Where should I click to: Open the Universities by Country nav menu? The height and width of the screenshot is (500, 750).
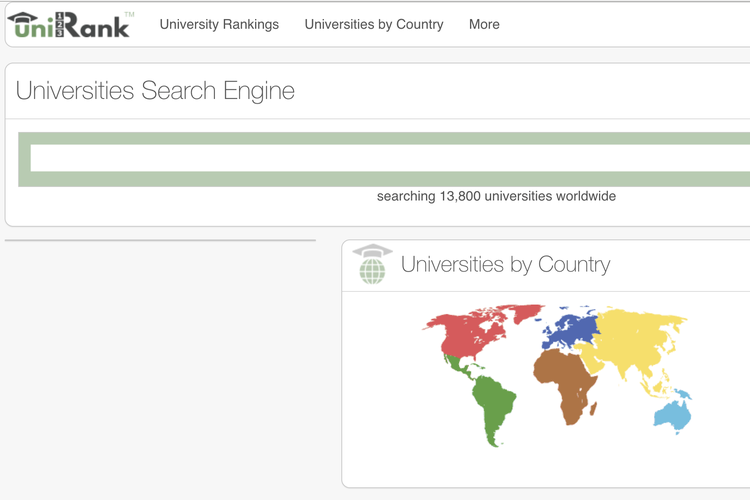click(x=374, y=24)
